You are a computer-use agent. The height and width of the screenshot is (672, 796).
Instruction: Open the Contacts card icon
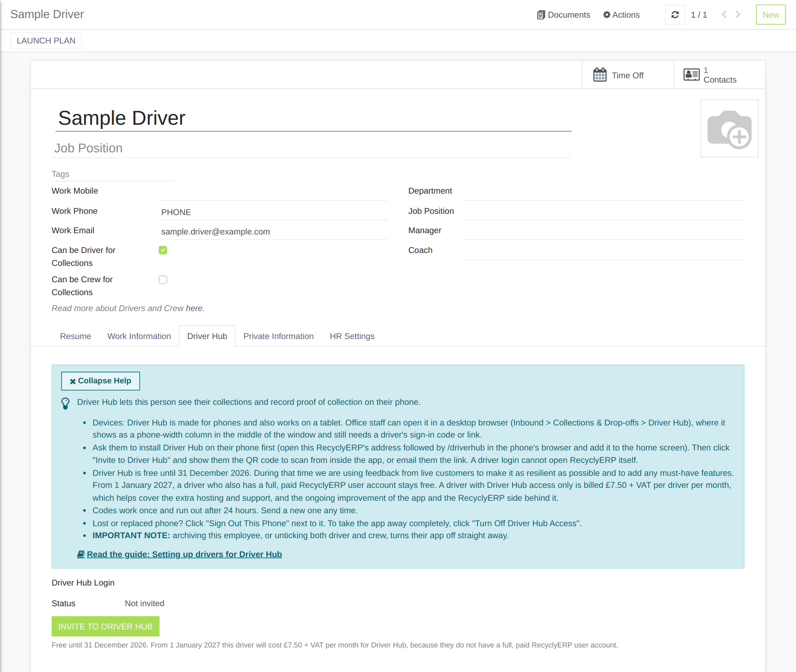coord(692,75)
